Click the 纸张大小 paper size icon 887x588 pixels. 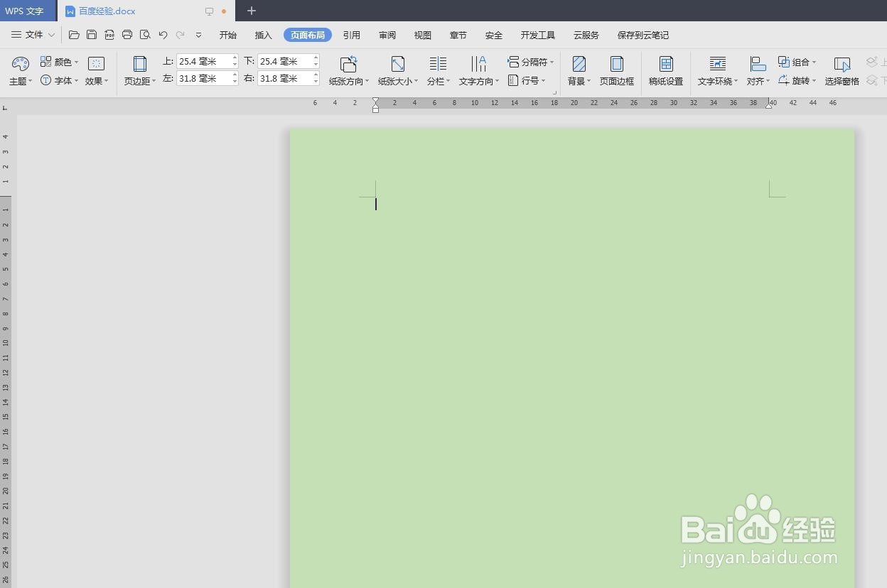coord(398,64)
